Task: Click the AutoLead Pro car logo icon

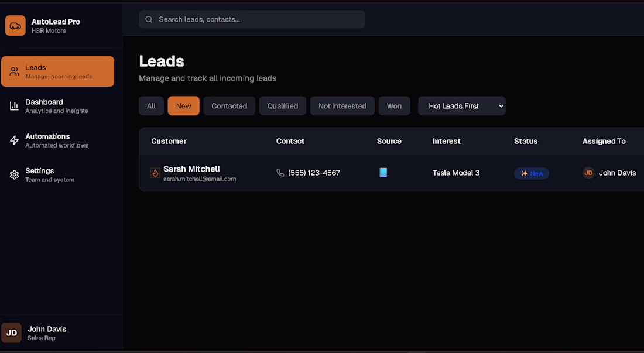Action: pyautogui.click(x=15, y=25)
